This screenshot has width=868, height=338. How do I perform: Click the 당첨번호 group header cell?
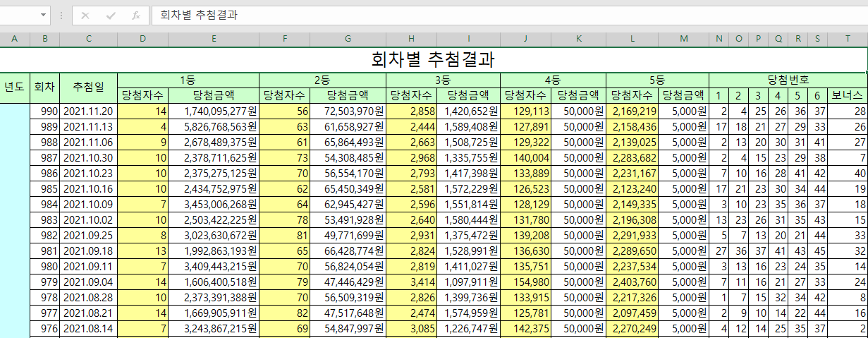[788, 79]
